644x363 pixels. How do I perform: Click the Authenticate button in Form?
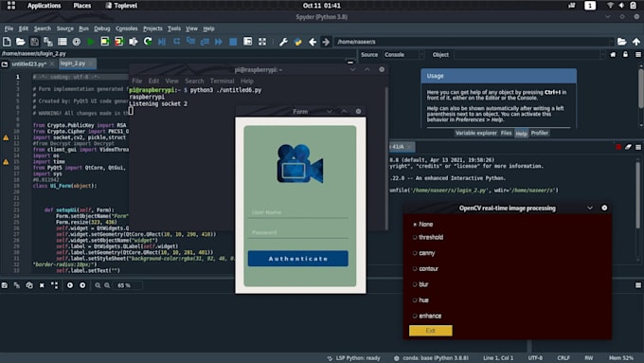point(297,259)
